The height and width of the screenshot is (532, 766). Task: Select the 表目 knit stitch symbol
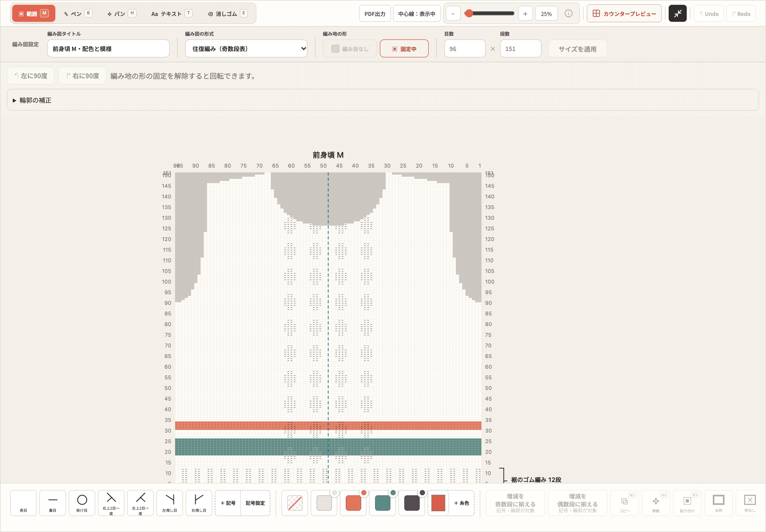pyautogui.click(x=23, y=503)
